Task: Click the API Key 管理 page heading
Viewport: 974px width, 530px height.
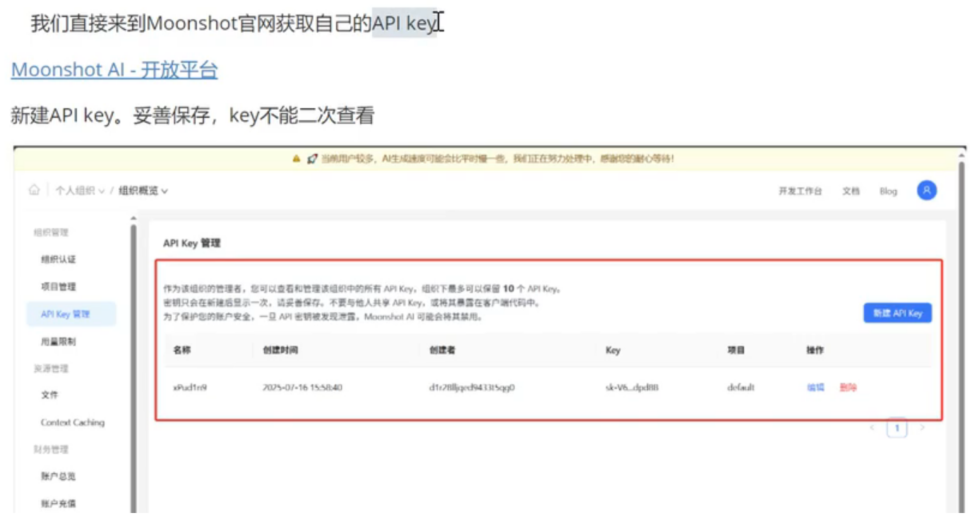Action: [192, 243]
